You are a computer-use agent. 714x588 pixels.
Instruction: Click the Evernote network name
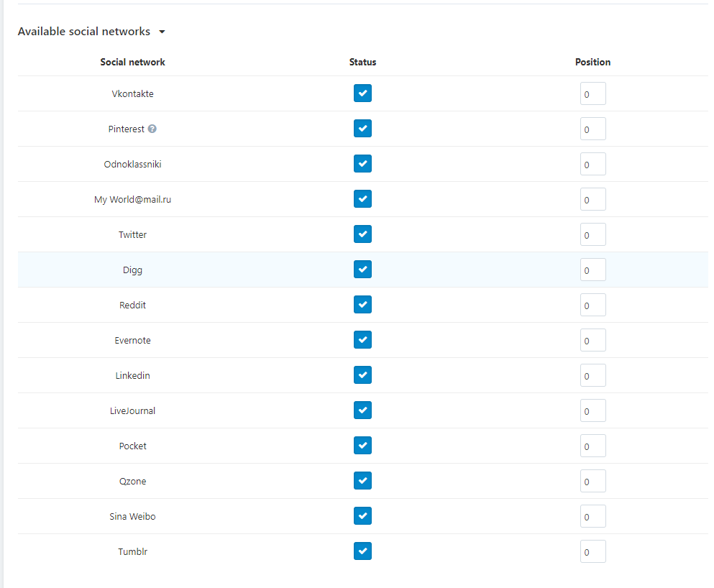pos(132,341)
